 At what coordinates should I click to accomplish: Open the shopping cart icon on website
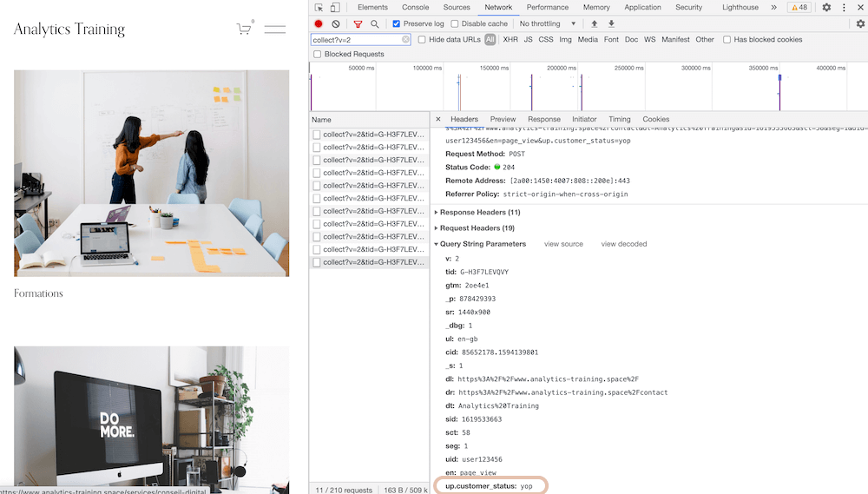point(244,29)
